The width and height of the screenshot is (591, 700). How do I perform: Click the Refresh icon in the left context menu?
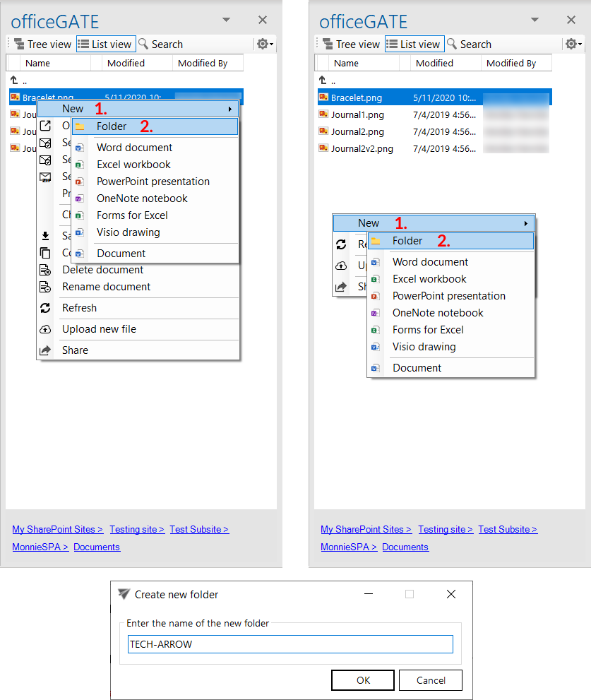45,308
